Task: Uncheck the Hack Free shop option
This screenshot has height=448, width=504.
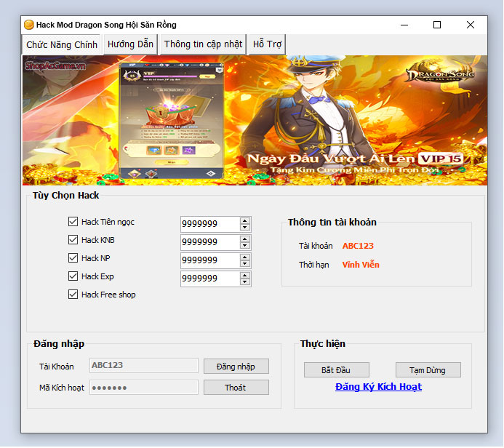Action: tap(73, 295)
